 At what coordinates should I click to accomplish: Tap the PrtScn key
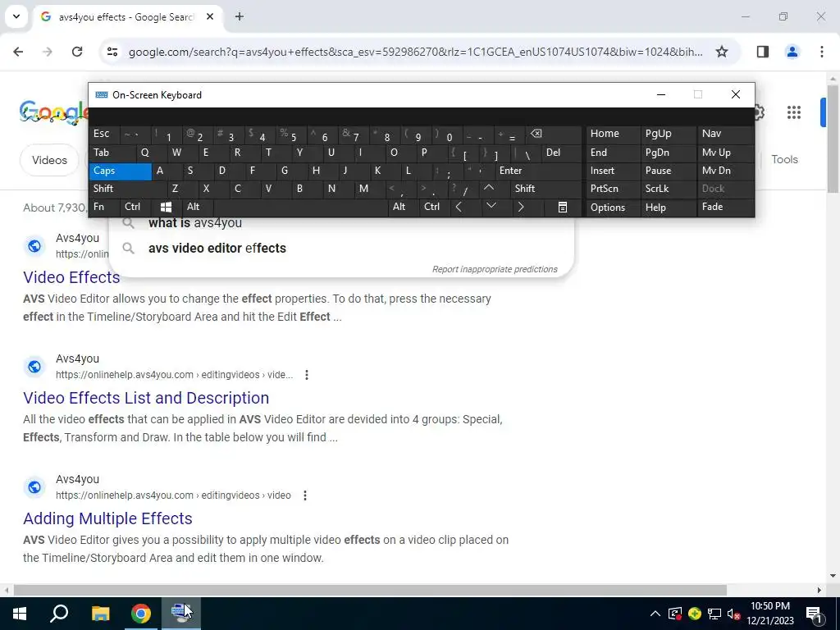pos(613,189)
